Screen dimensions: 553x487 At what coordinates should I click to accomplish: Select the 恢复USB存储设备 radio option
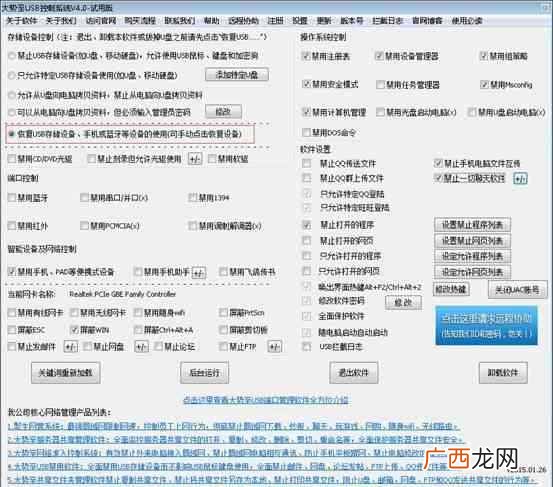[x=12, y=134]
